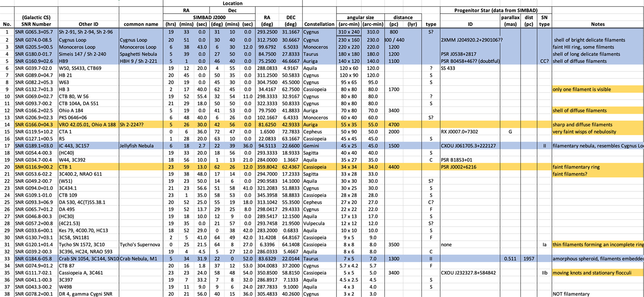Click the Location header cell

point(233,3)
